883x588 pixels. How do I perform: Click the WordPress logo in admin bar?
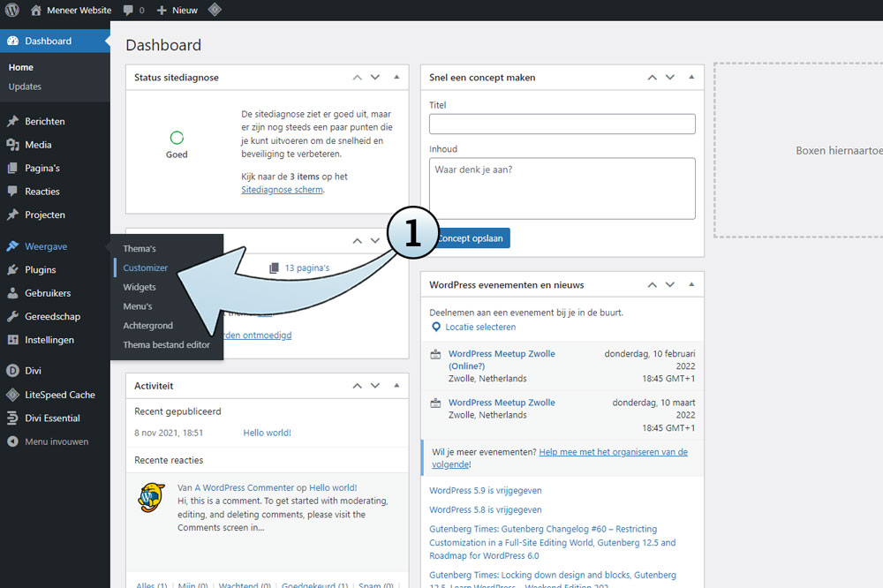[x=11, y=11]
